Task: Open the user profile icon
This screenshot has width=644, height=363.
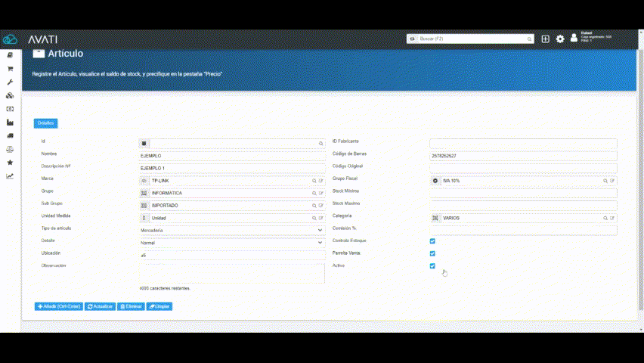Action: click(x=574, y=38)
